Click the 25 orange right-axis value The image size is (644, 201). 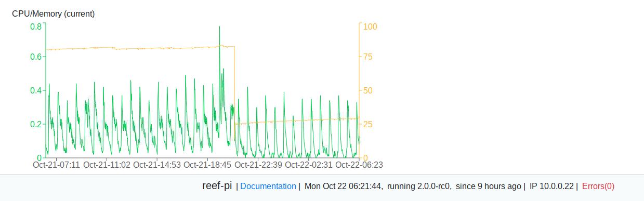(367, 124)
